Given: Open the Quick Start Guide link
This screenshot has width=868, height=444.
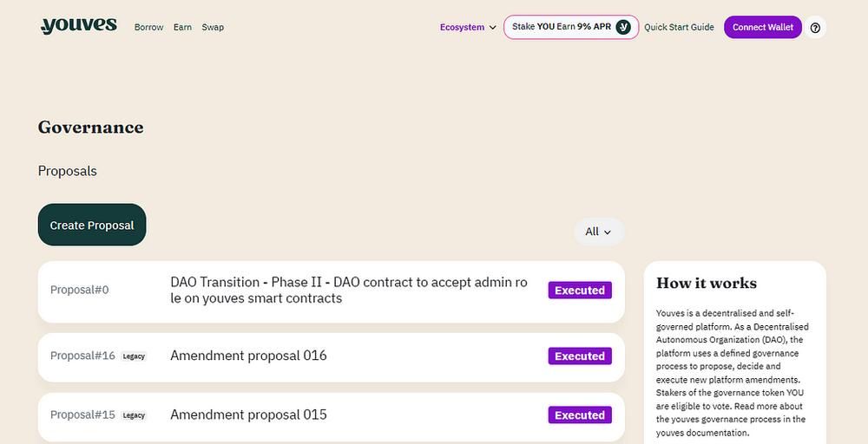Looking at the screenshot, I should click(x=679, y=28).
